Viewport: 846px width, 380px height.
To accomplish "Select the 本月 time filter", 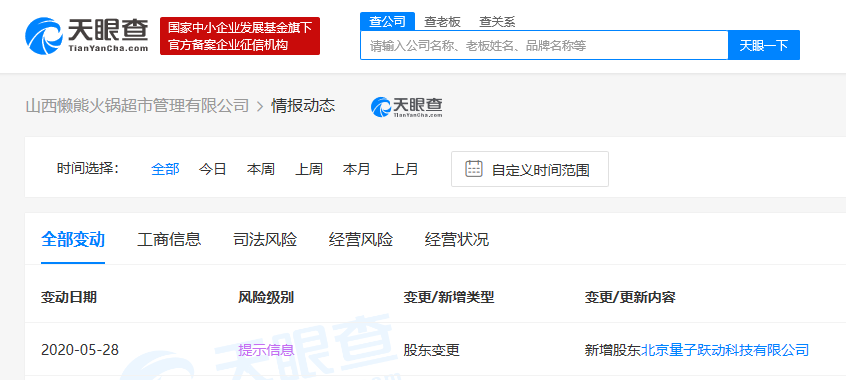I will pyautogui.click(x=357, y=169).
